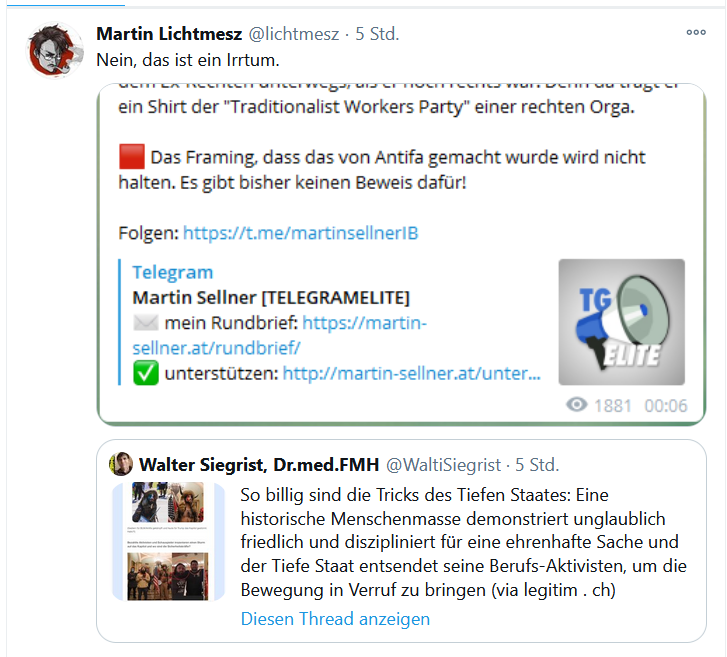Open the quoted tweet image thumbnail

(x=173, y=541)
